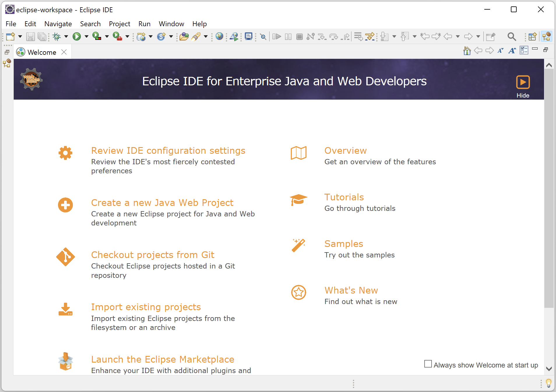The image size is (556, 392).
Task: Click Import existing projects link
Action: coord(146,307)
